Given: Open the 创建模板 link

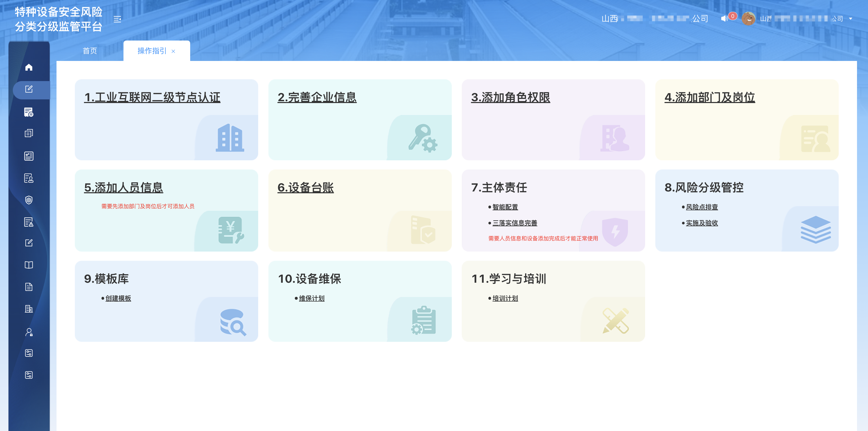Looking at the screenshot, I should click(x=118, y=298).
